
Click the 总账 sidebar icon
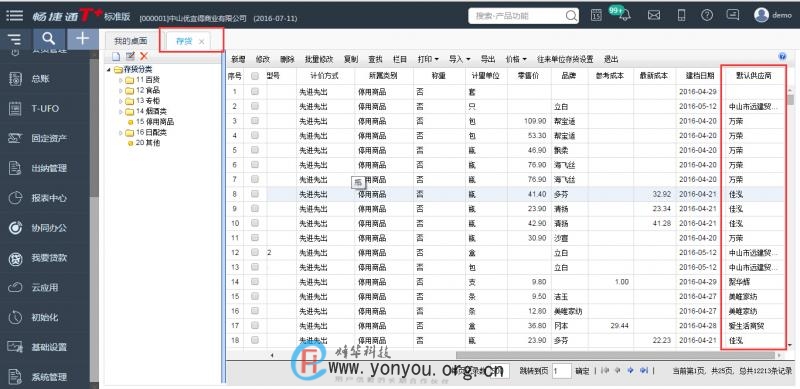click(15, 79)
